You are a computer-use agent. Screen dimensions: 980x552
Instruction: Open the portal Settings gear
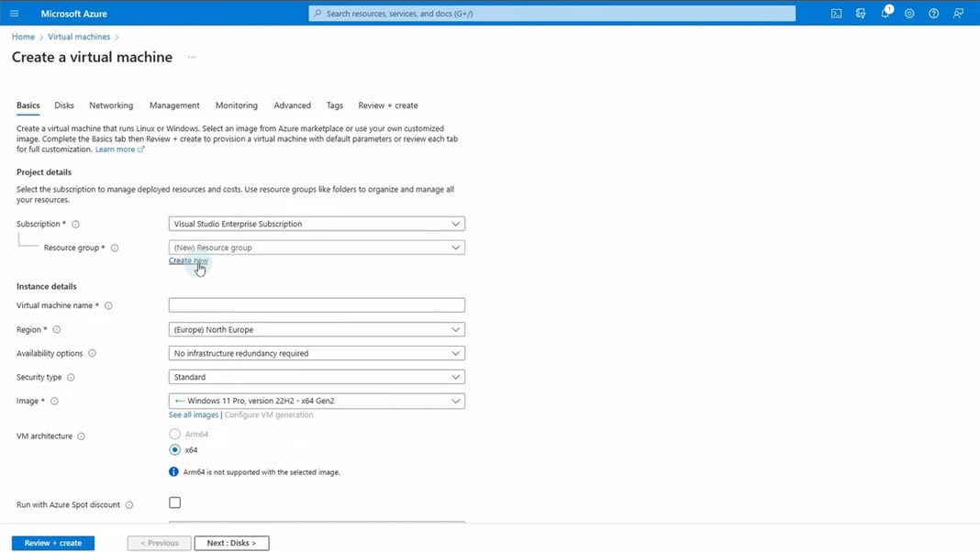909,13
